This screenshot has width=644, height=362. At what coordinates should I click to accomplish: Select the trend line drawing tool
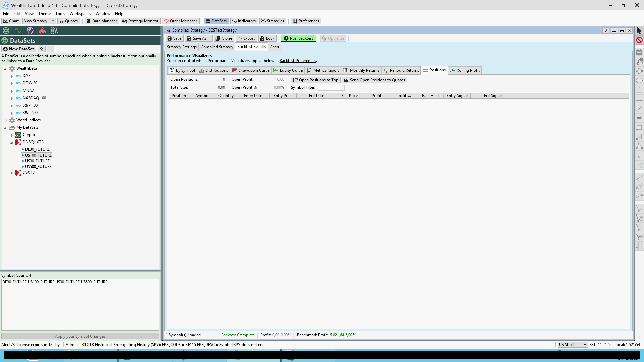[x=639, y=109]
